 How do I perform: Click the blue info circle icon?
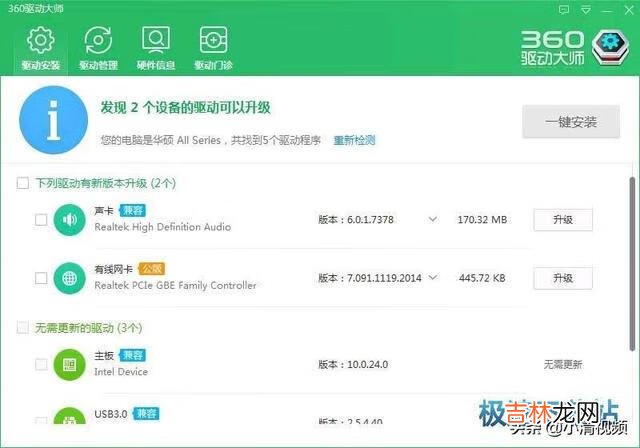point(52,119)
